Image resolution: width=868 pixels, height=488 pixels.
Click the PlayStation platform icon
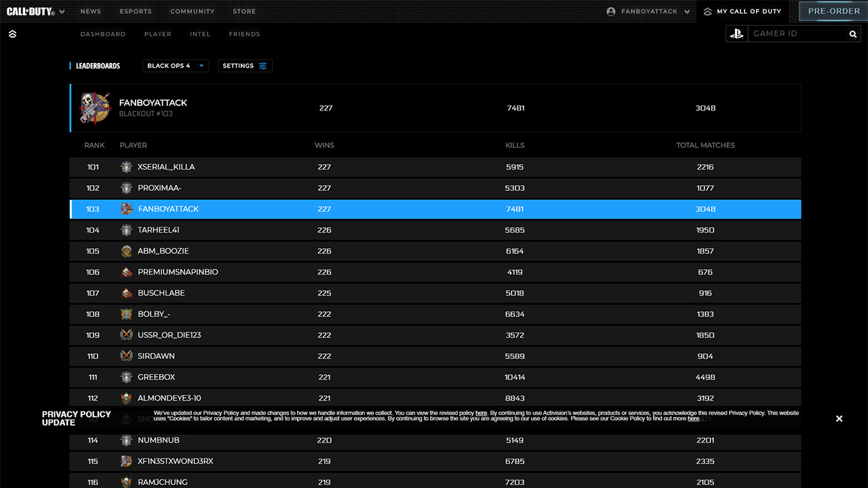(736, 34)
